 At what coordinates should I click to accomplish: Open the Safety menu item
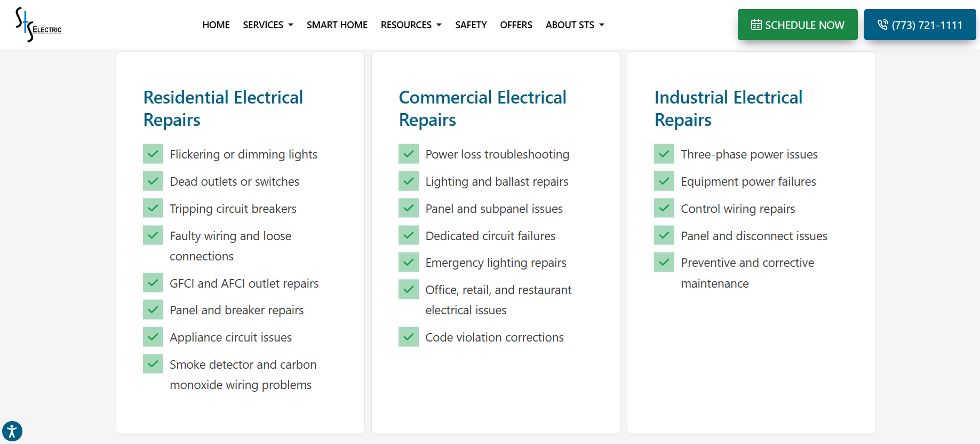pyautogui.click(x=471, y=25)
